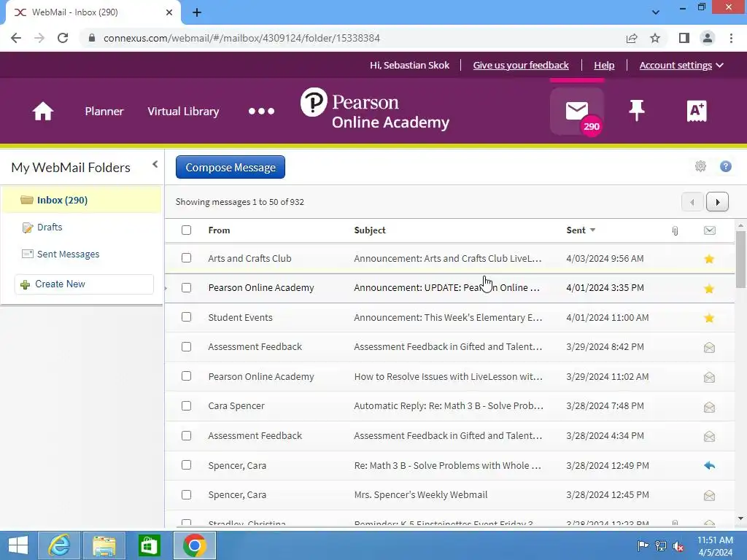Viewport: 747px width, 560px height.
Task: Check Mrs. Spencer's Weekly Webmail checkbox
Action: click(186, 495)
